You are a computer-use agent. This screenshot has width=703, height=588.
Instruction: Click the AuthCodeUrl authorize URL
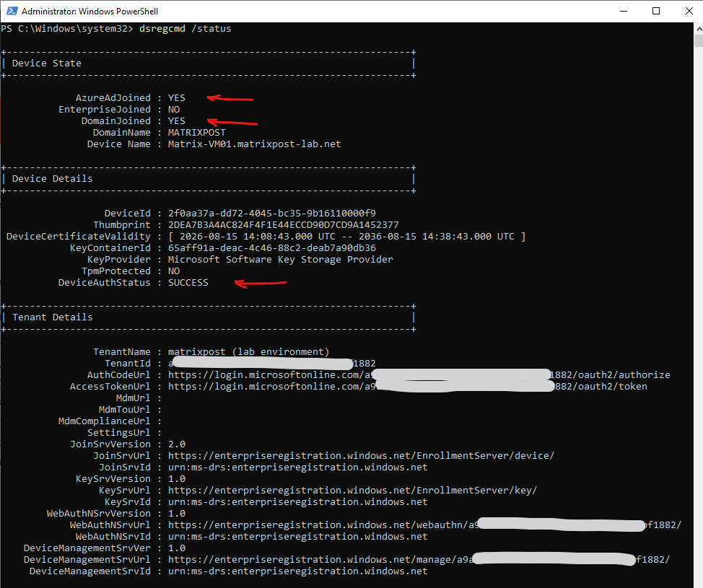419,375
